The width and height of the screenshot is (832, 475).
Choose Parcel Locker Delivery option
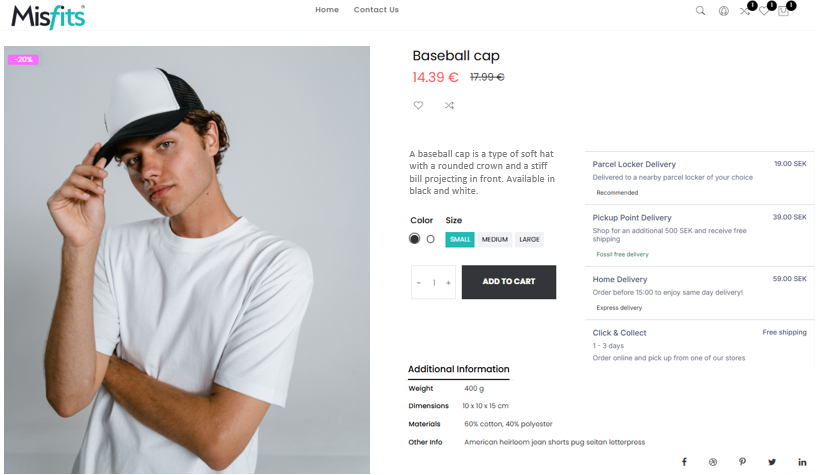click(x=634, y=164)
